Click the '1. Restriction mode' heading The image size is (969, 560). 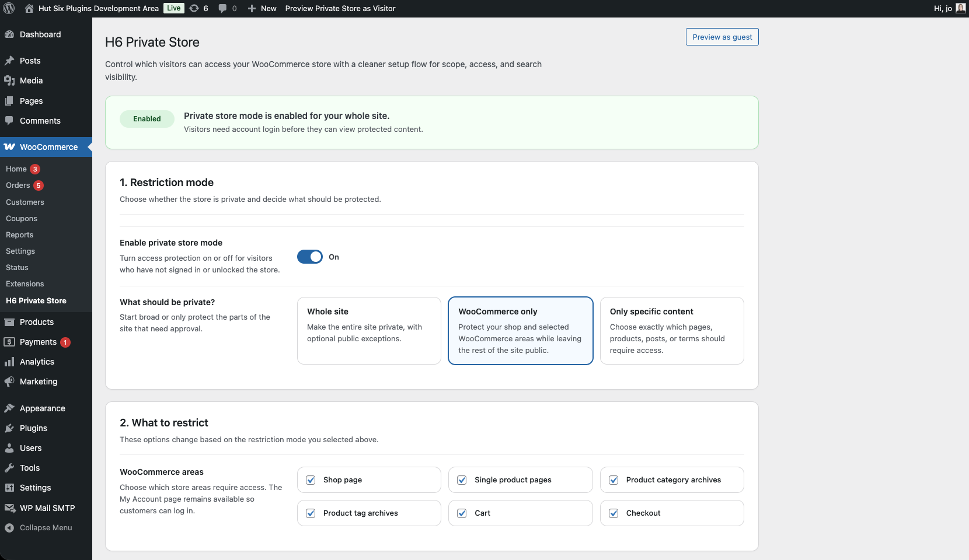pos(166,183)
